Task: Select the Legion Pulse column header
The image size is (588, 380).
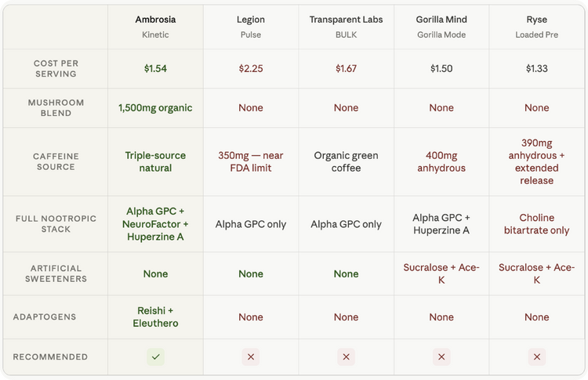Action: click(251, 27)
